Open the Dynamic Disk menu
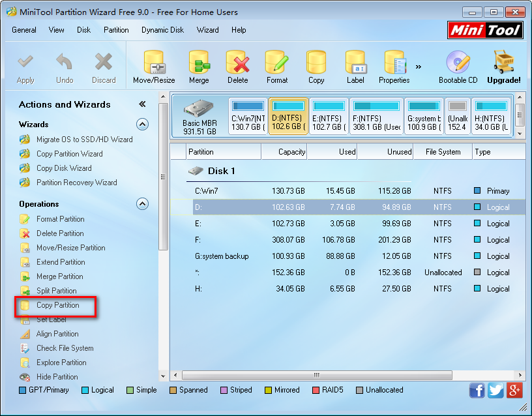The image size is (532, 416). [x=163, y=30]
